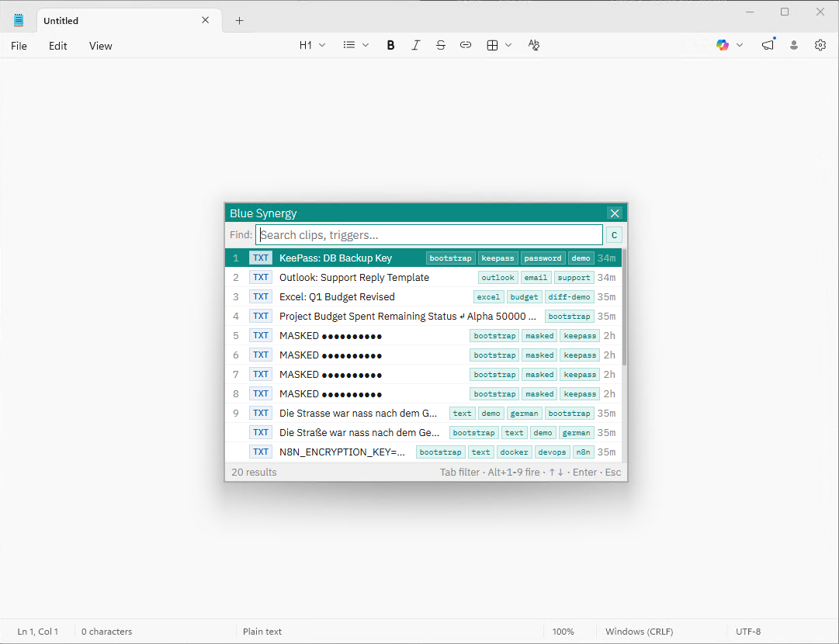This screenshot has width=839, height=644.
Task: Click the 20 results label
Action: pyautogui.click(x=254, y=473)
